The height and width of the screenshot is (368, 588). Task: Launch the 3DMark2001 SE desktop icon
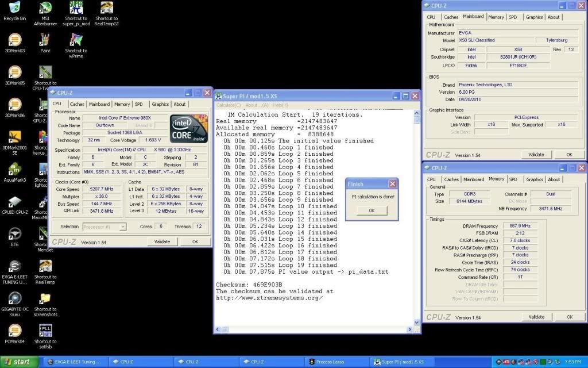tap(14, 137)
